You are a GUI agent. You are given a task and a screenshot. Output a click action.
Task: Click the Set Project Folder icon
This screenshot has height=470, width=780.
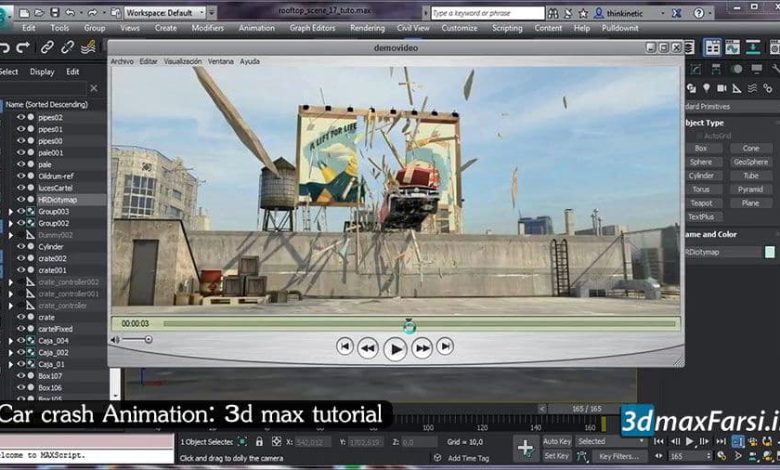[x=115, y=12]
